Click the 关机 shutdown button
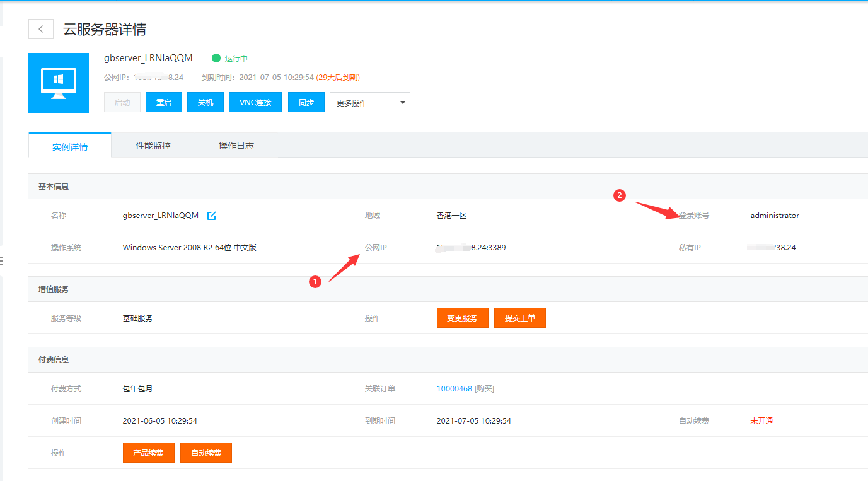This screenshot has height=481, width=868. point(205,102)
